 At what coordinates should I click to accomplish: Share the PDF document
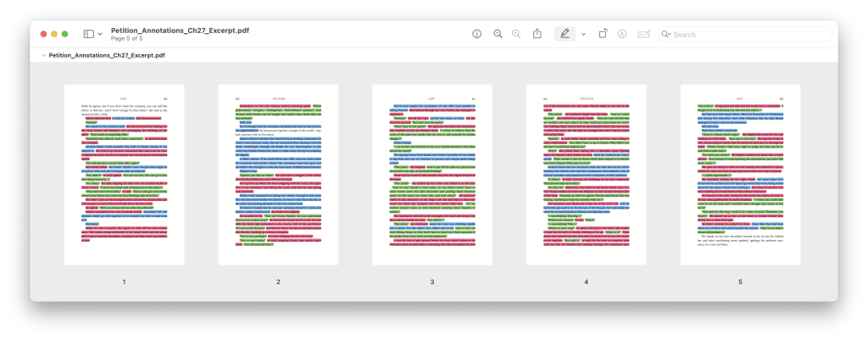(x=537, y=34)
